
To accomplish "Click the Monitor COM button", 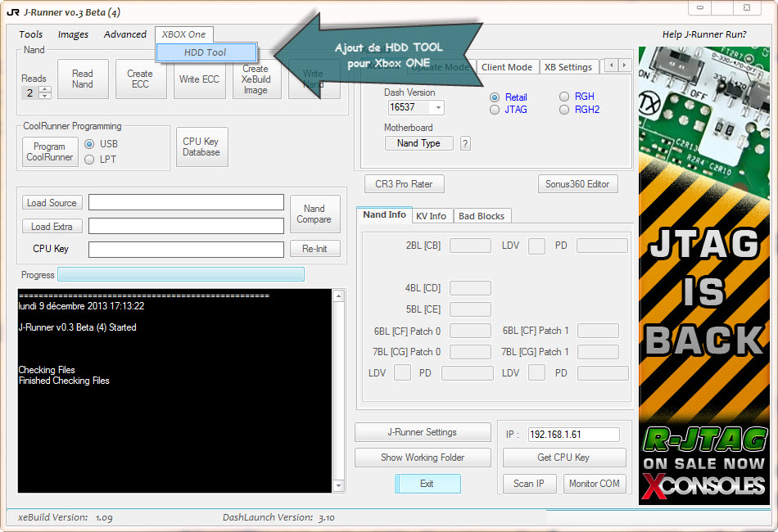I will pyautogui.click(x=595, y=484).
